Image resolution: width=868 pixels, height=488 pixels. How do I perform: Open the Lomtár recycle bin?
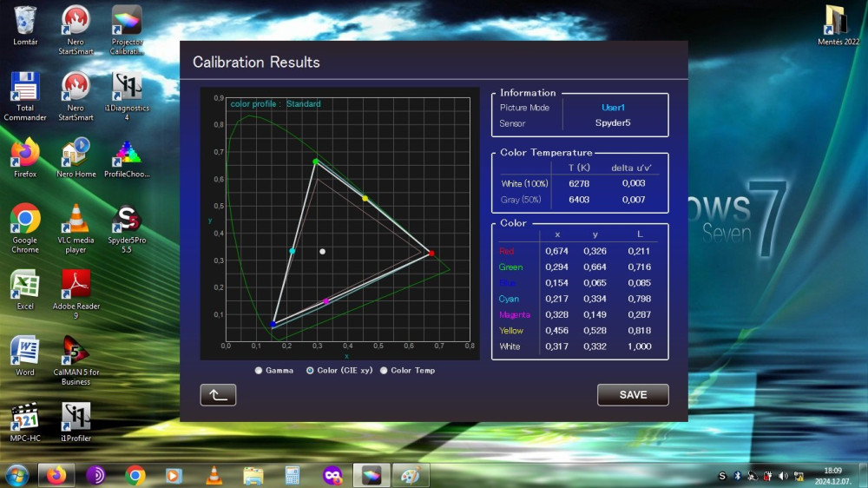point(25,21)
